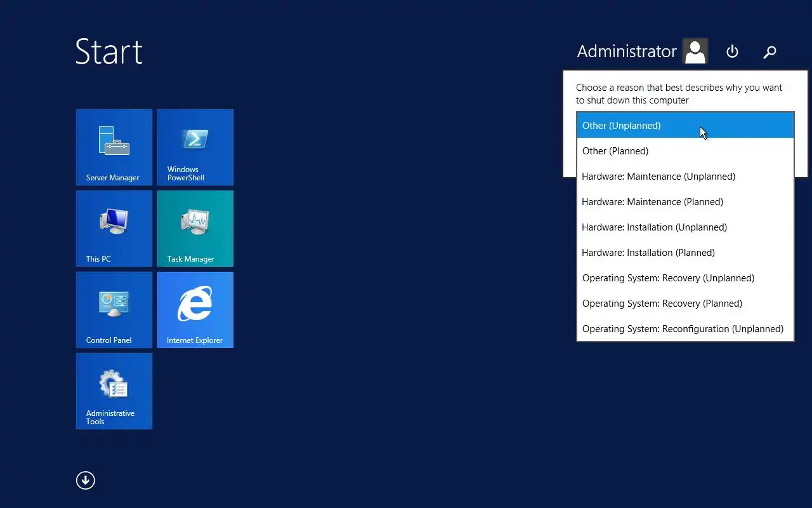Click the Administrator user avatar
This screenshot has height=508, width=812.
point(695,51)
